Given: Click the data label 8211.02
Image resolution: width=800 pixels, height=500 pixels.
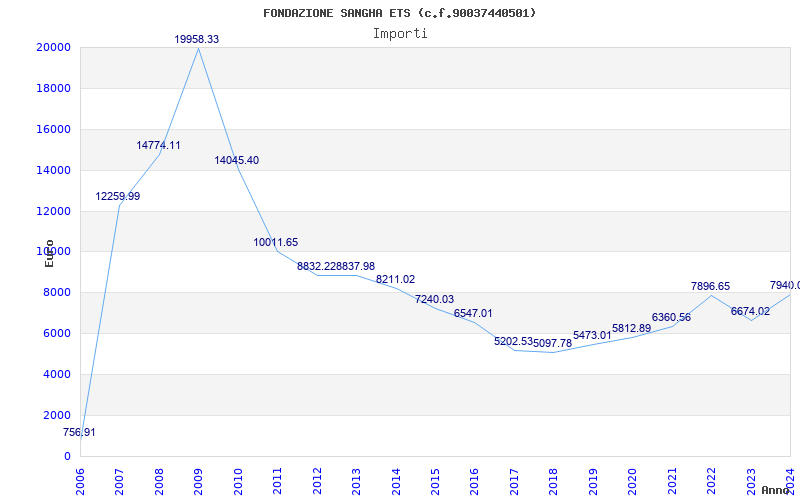Looking at the screenshot, I should click(x=395, y=280).
